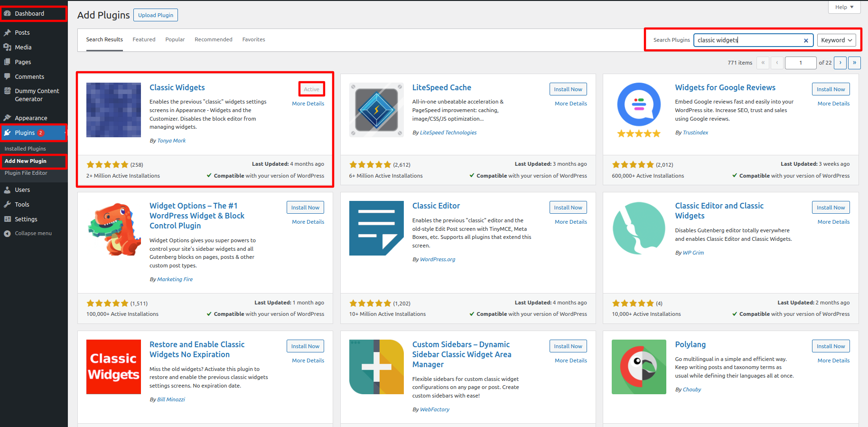This screenshot has height=427, width=868.
Task: Clear the search field with X icon
Action: click(806, 40)
